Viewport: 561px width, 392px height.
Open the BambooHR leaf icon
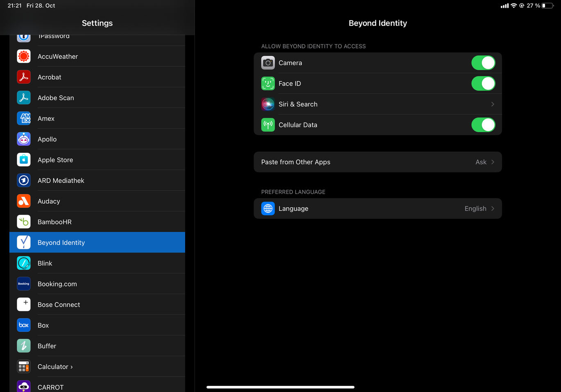point(24,222)
